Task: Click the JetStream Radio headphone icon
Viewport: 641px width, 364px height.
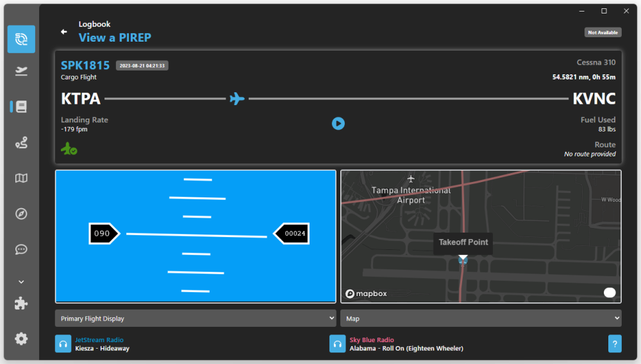Action: 63,344
